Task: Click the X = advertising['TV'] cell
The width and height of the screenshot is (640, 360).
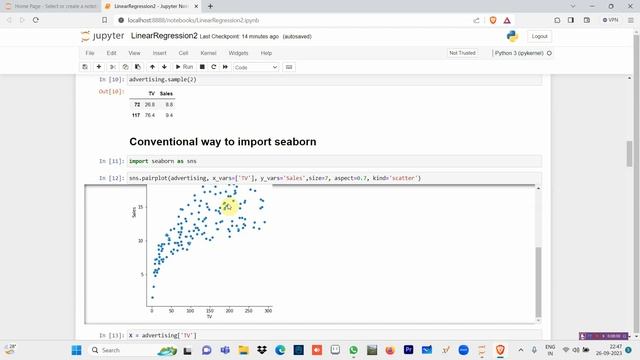Action: click(335, 335)
